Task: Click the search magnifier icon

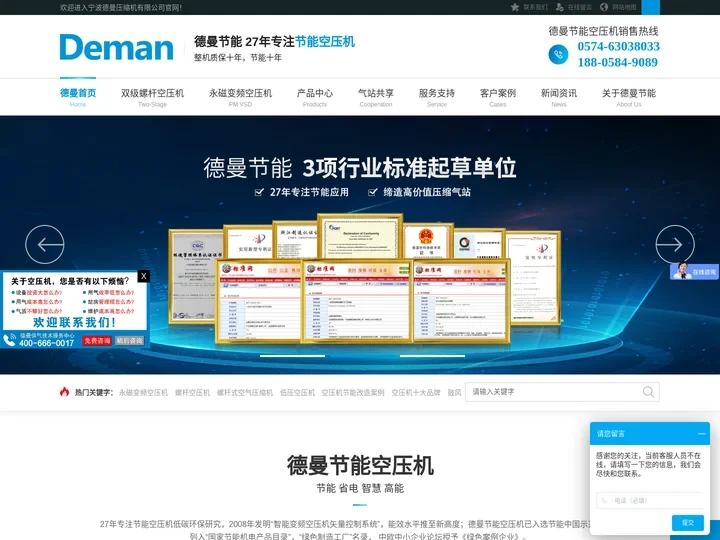Action: pos(648,392)
